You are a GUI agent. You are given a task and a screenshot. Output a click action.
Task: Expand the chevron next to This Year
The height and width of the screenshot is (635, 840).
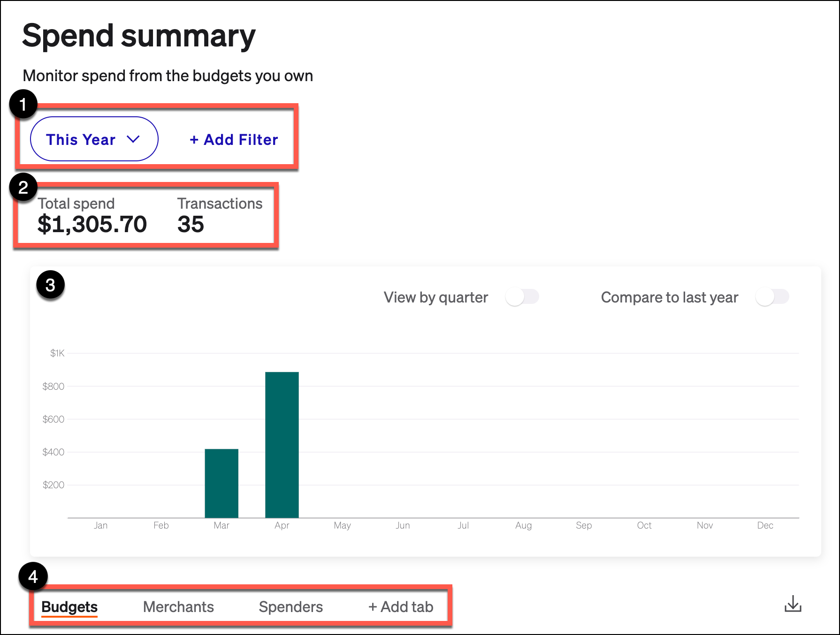pyautogui.click(x=135, y=139)
